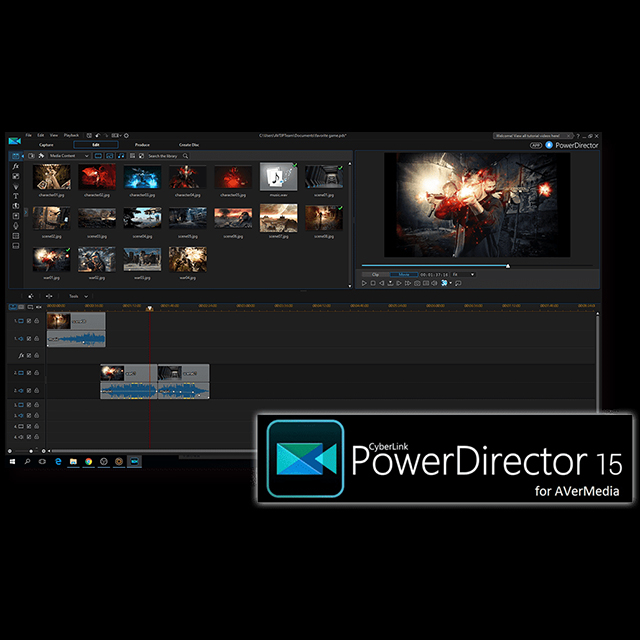Viewport: 640px width, 640px height.
Task: Lock the fx effect track
Action: coord(36,356)
